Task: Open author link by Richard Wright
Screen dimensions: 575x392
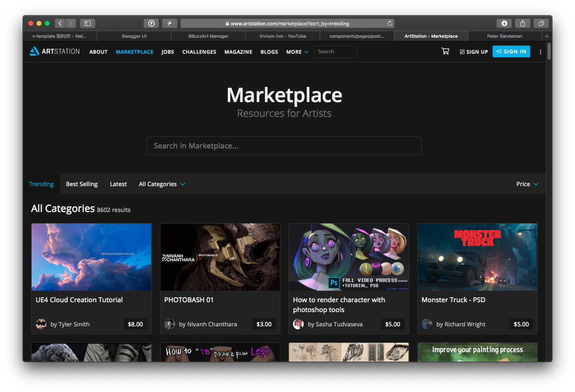Action: pos(461,324)
